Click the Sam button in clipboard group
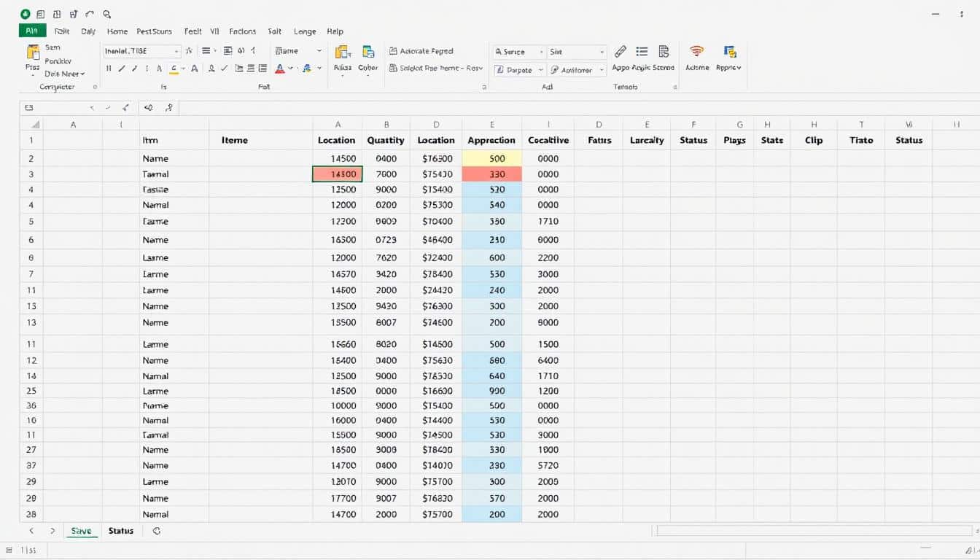The image size is (980, 560). tap(52, 47)
